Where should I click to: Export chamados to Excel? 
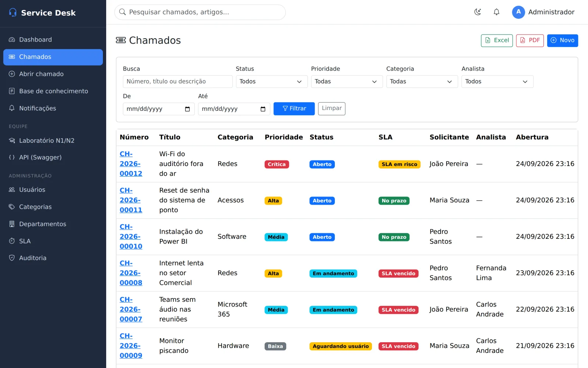[x=496, y=40]
